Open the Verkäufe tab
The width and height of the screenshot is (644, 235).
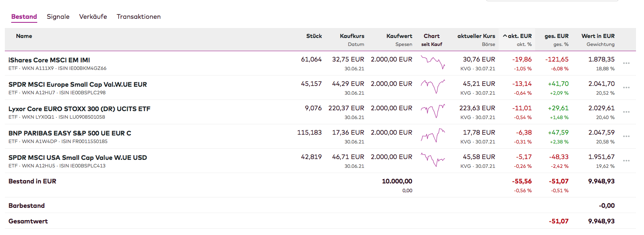point(93,17)
